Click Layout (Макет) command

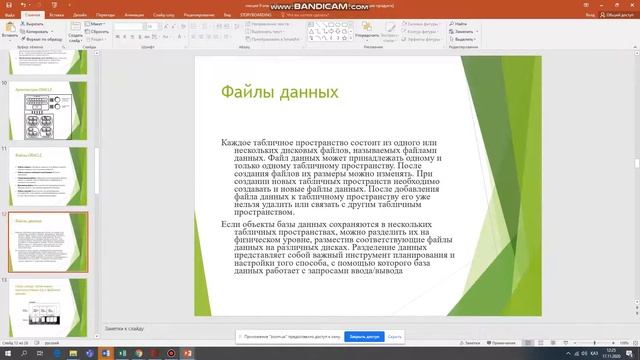click(95, 24)
